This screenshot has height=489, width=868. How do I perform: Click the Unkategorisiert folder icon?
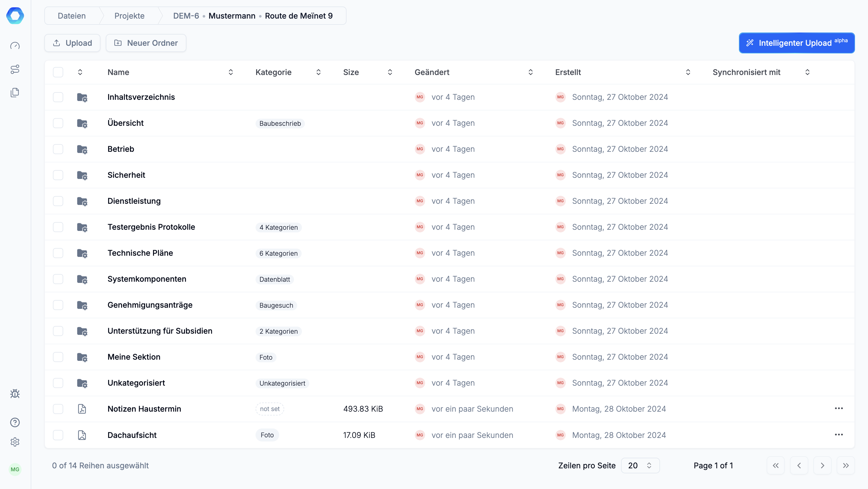(82, 383)
